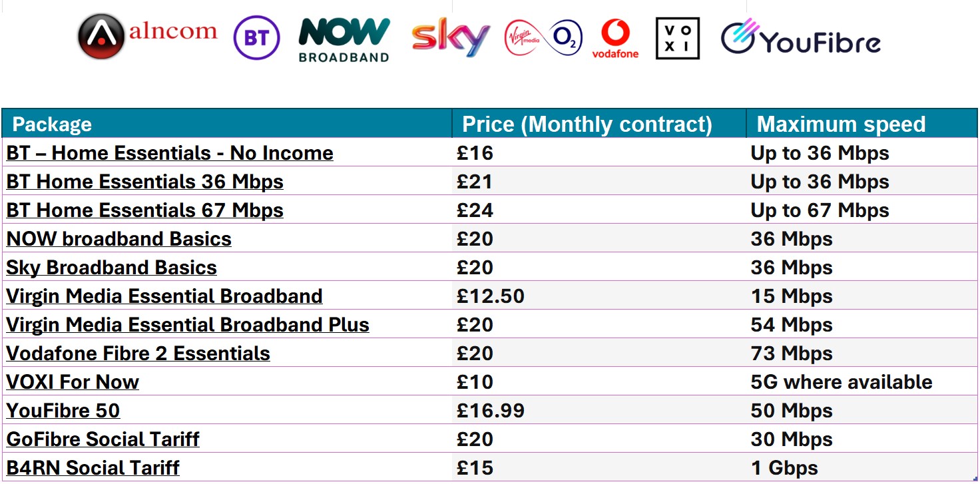Open BT – Home Essentials - No Income link
The height and width of the screenshot is (484, 980).
pos(170,153)
